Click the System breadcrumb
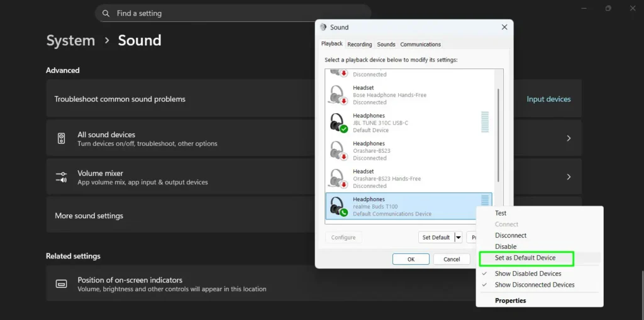Screen dimensions: 644x320 point(70,41)
